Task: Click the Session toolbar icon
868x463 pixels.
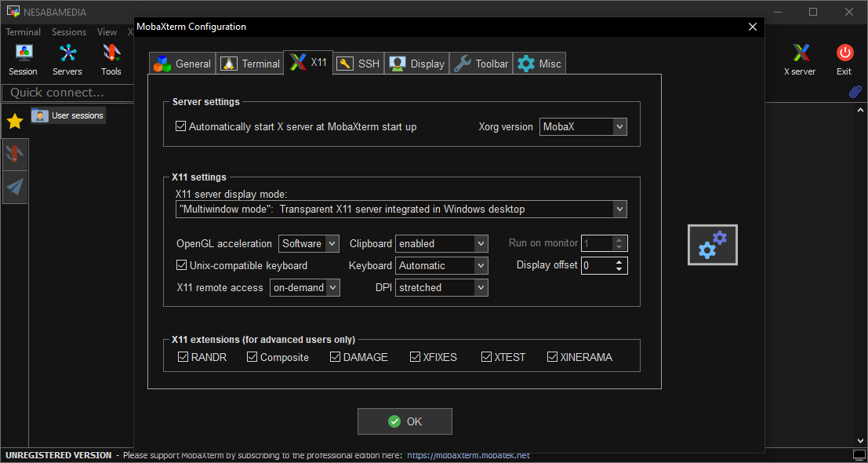Action: tap(23, 54)
